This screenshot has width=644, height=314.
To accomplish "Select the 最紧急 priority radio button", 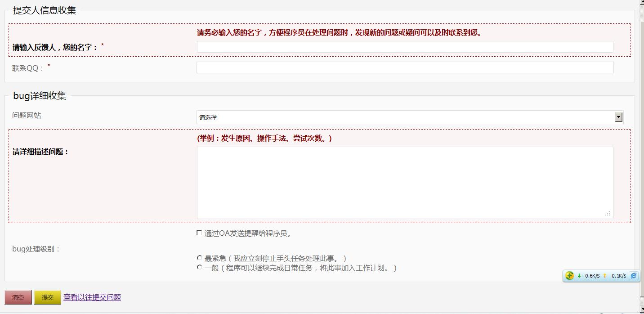I will pos(199,258).
